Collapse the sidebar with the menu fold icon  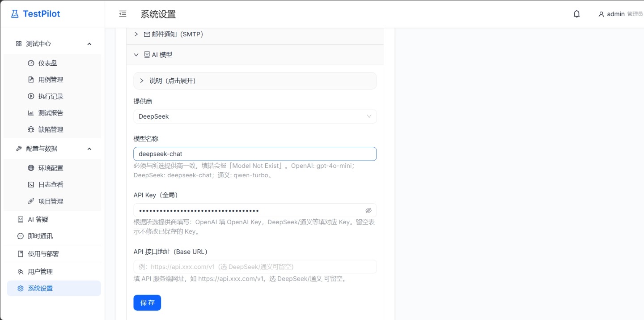123,14
